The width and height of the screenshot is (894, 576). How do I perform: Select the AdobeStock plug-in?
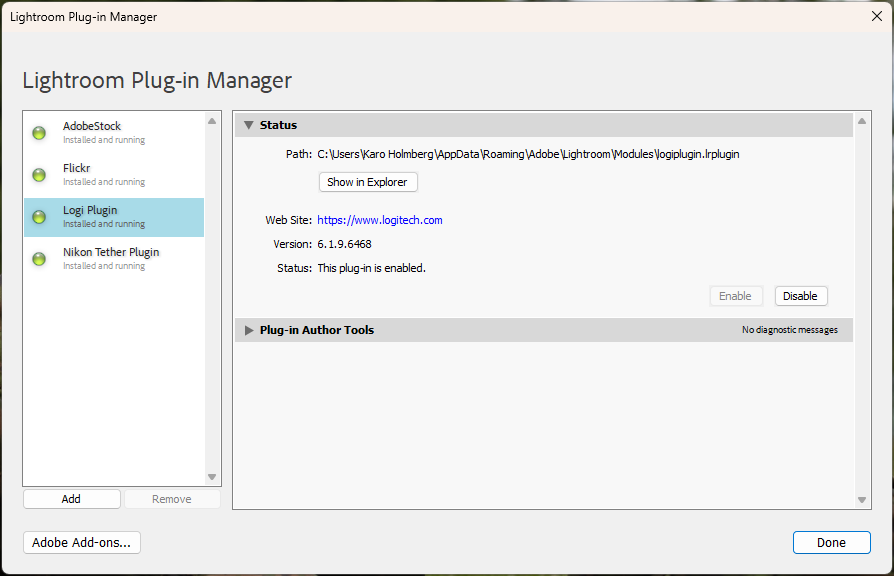coord(114,133)
